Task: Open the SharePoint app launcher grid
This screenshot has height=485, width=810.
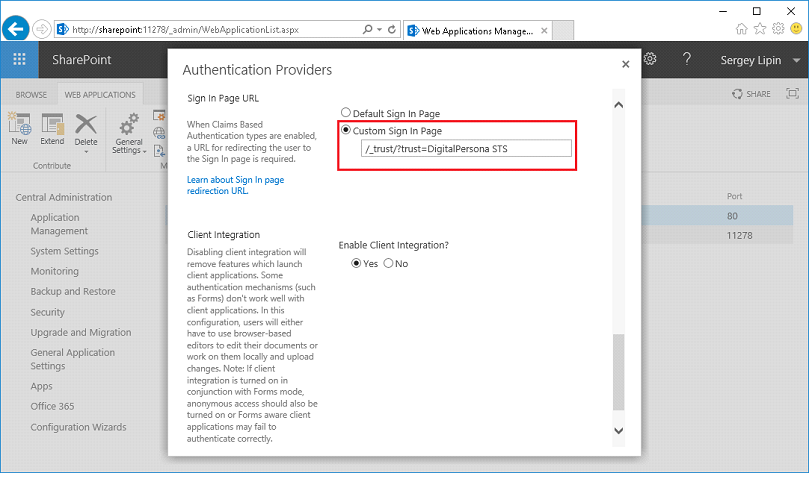Action: (19, 60)
